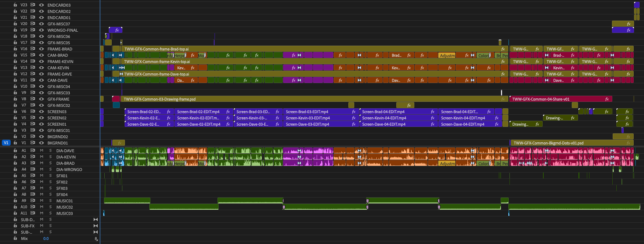Lock the A1 DIA-DAVE audio track
Viewport: 644px width, 244px height.
(15, 151)
